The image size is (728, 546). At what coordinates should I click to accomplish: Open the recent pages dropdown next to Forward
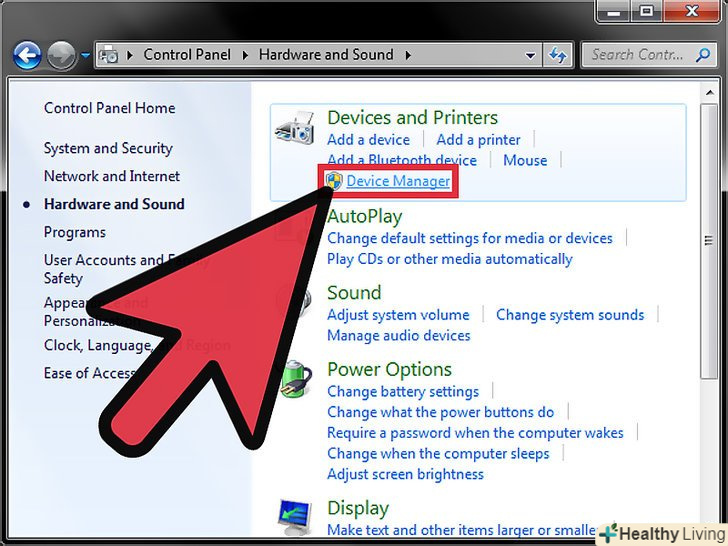tap(85, 55)
